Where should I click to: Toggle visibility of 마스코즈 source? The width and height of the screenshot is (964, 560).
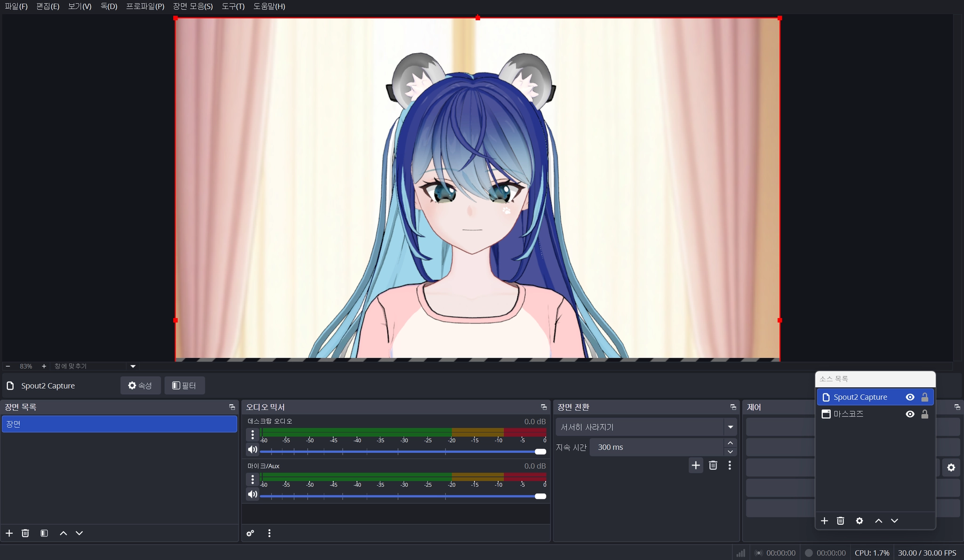tap(910, 414)
